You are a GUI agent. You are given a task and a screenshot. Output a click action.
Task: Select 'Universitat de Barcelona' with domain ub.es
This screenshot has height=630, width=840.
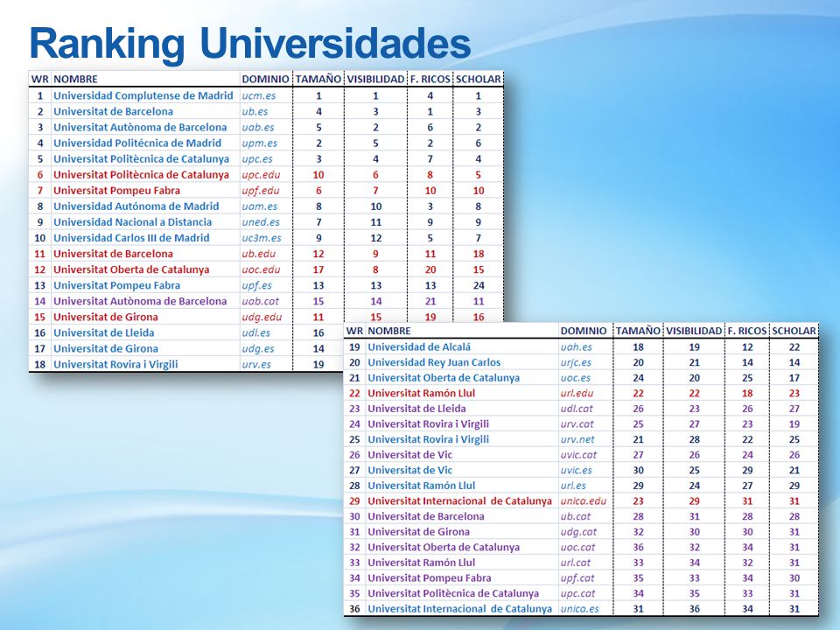coord(113,111)
